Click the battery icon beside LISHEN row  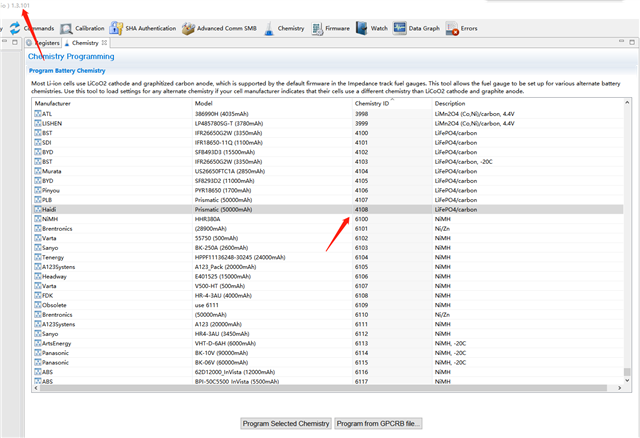pos(38,123)
